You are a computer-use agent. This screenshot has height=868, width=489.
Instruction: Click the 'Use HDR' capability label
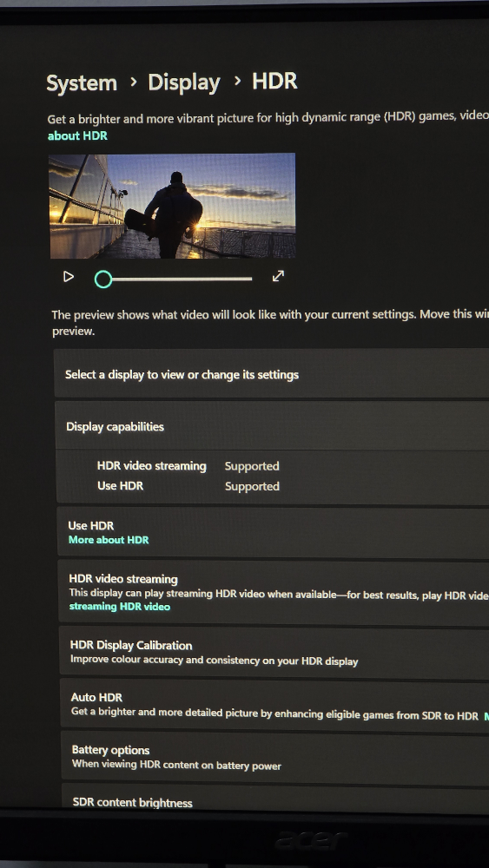coord(120,486)
